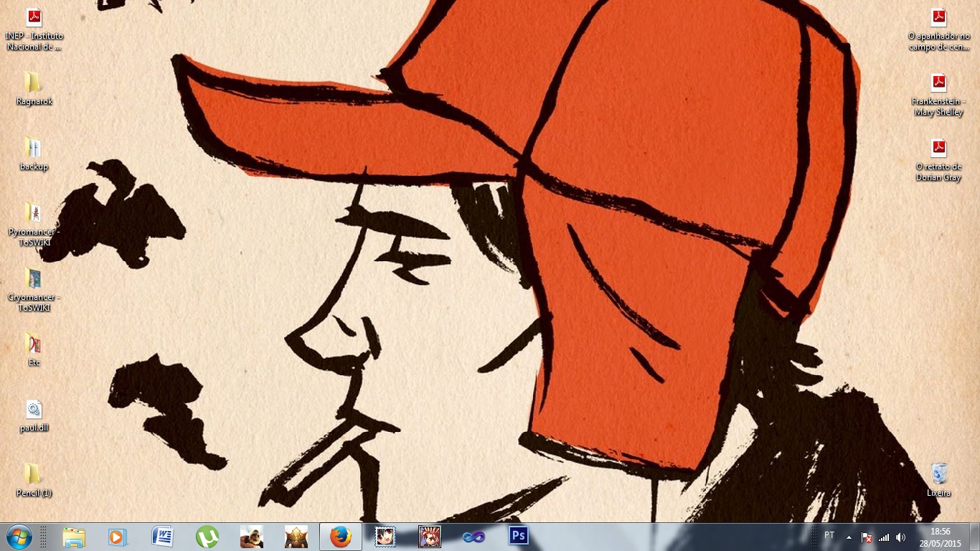Switch to the Firefox window
980x551 pixels.
click(x=341, y=537)
